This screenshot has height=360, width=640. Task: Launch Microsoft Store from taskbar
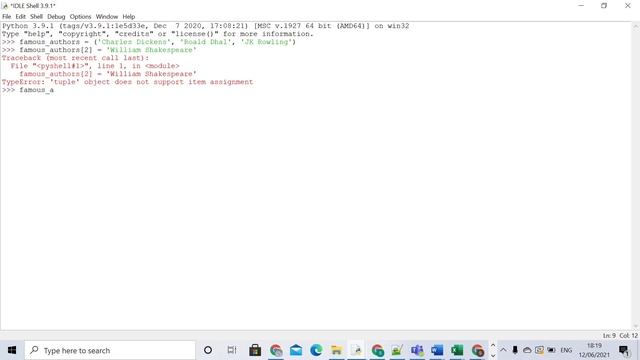pos(255,350)
